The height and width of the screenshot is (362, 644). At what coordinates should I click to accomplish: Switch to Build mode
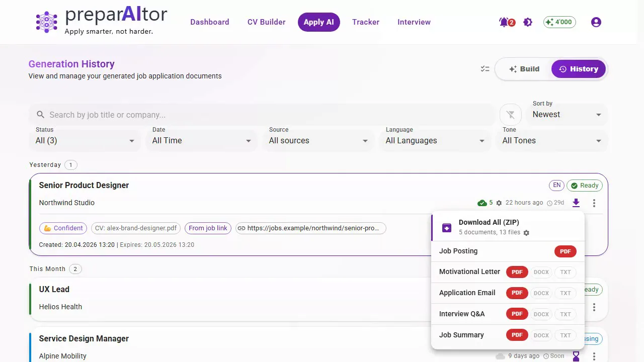[524, 69]
